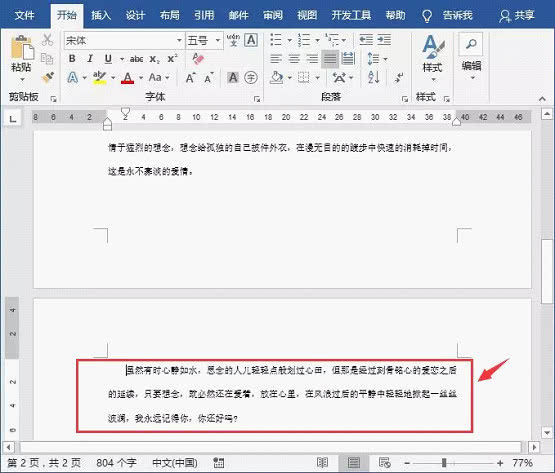Click the 粘贴 paste button

tap(21, 58)
